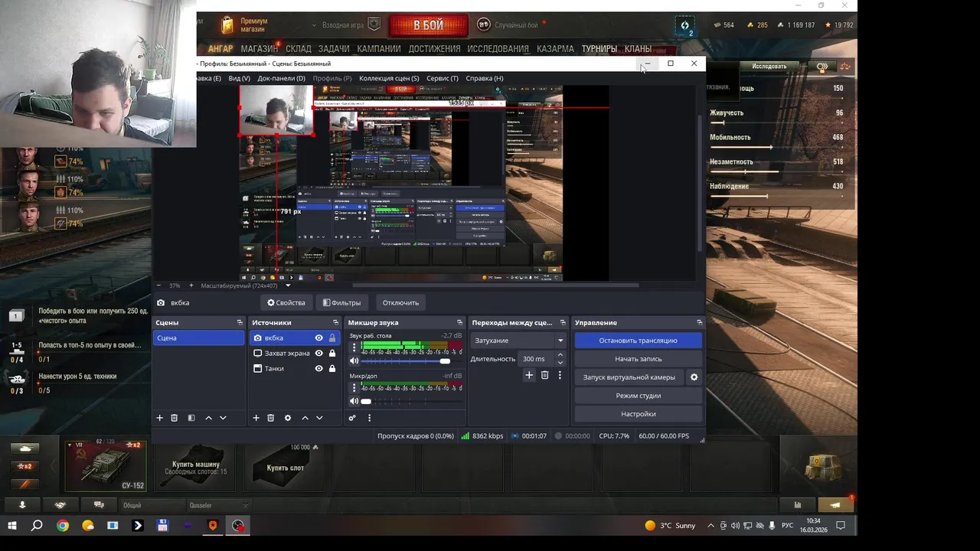Open Настройки in Управление panel
980x551 pixels.
pos(639,414)
